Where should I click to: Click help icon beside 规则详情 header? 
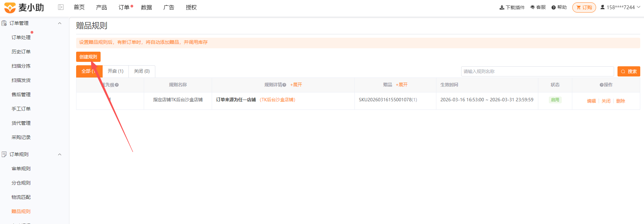click(x=284, y=85)
